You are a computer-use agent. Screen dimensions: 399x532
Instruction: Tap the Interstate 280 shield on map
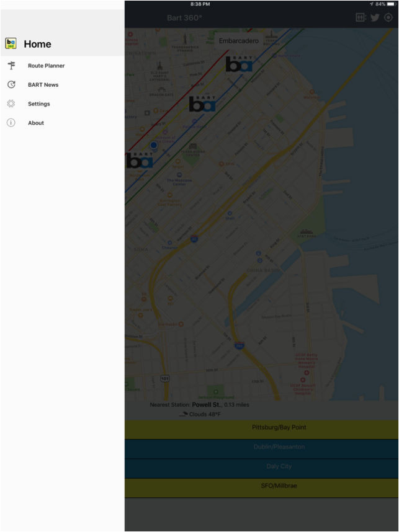239,346
